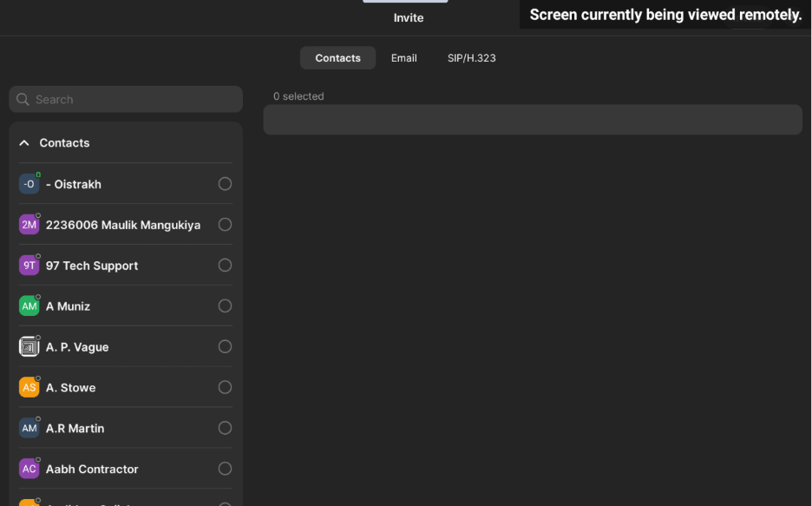Screen dimensions: 812x506
Task: Click the 2236006 Maulik Mangukiya name
Action: (123, 226)
